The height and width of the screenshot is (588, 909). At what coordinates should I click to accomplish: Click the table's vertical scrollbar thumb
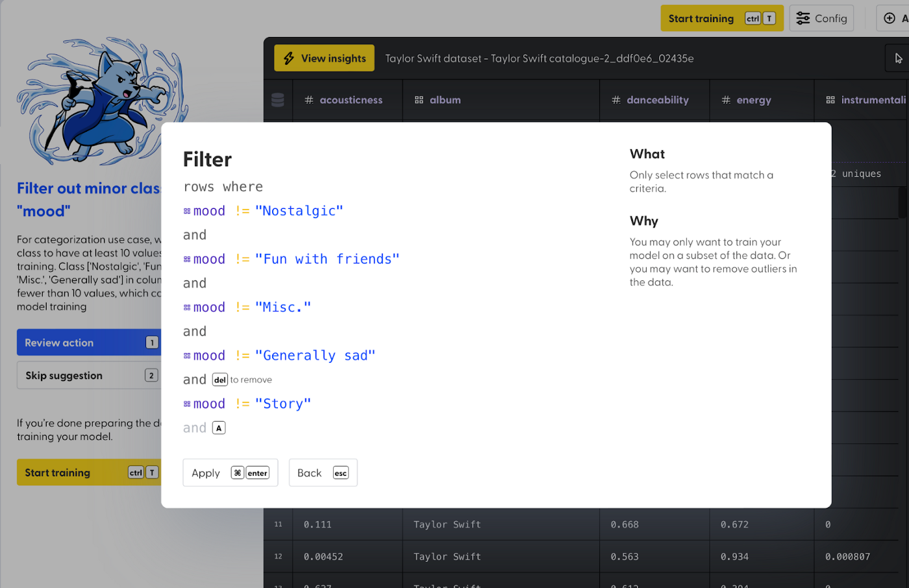[x=902, y=202]
